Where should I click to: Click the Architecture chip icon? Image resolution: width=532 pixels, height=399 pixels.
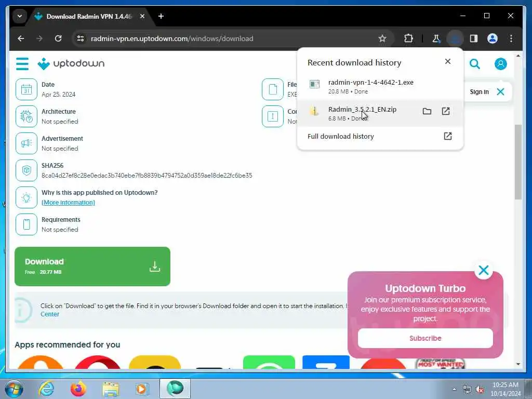tap(26, 116)
